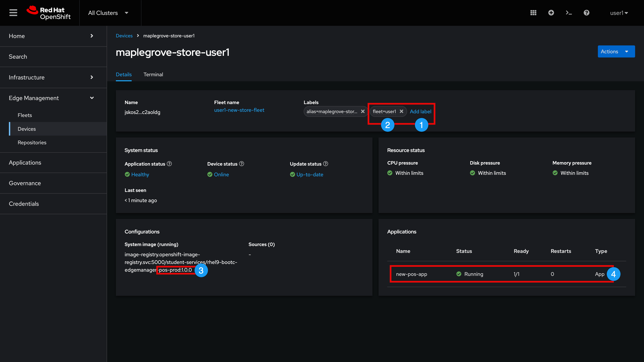Click device name jskos2...c2aoldg
This screenshot has width=644, height=362.
point(143,112)
